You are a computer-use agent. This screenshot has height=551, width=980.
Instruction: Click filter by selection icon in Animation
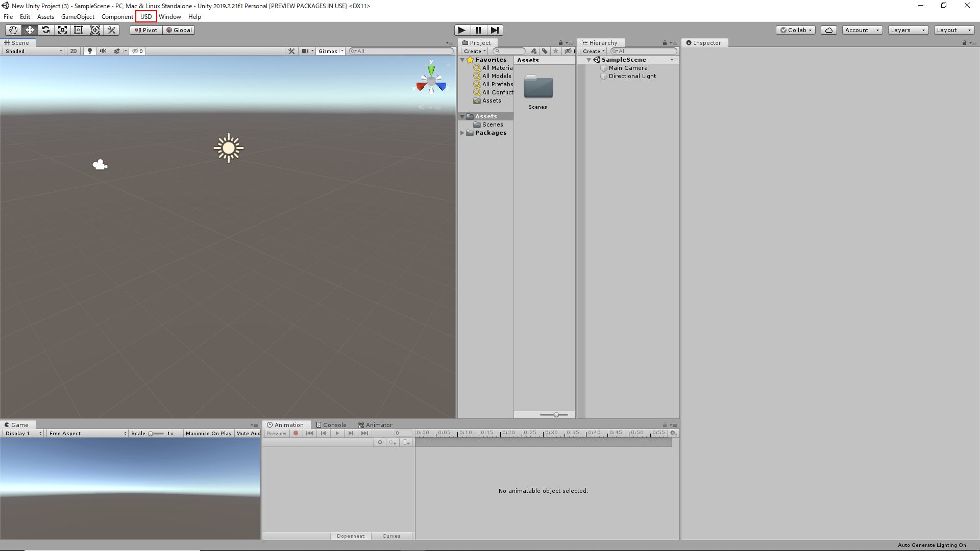click(380, 442)
